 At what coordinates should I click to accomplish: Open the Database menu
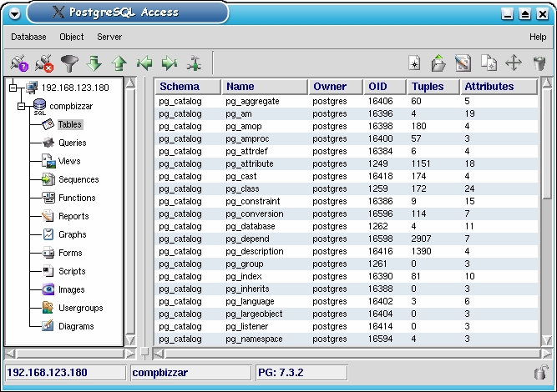(28, 38)
